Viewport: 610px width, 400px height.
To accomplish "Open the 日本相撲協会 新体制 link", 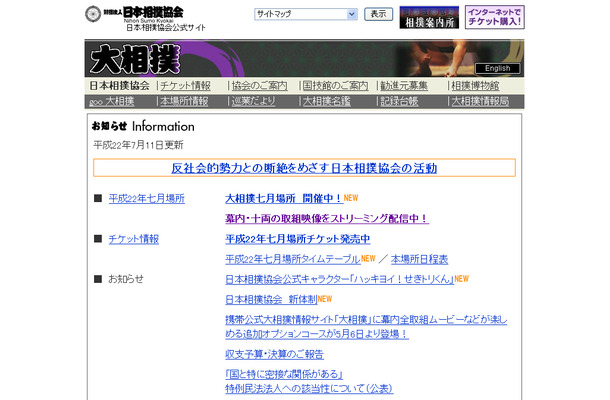I will click(x=271, y=299).
